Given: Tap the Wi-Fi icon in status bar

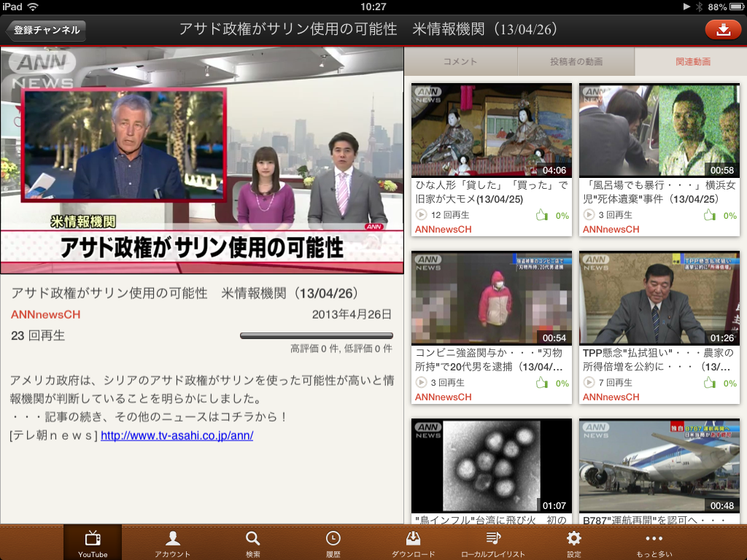Looking at the screenshot, I should point(32,7).
